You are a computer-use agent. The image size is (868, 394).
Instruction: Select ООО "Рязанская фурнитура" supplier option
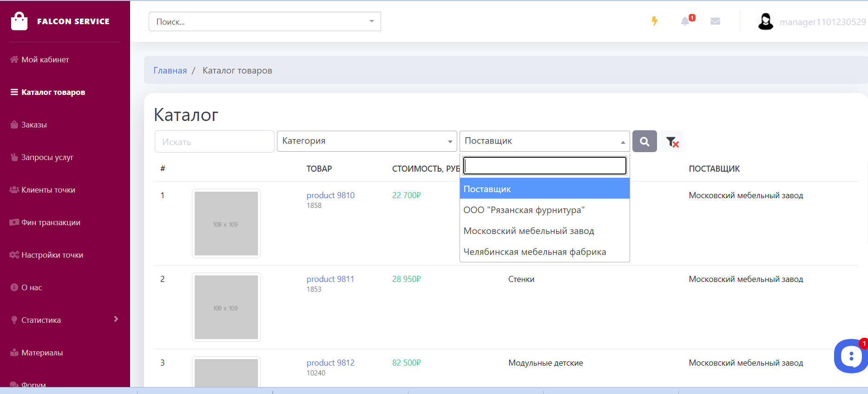[x=524, y=210]
